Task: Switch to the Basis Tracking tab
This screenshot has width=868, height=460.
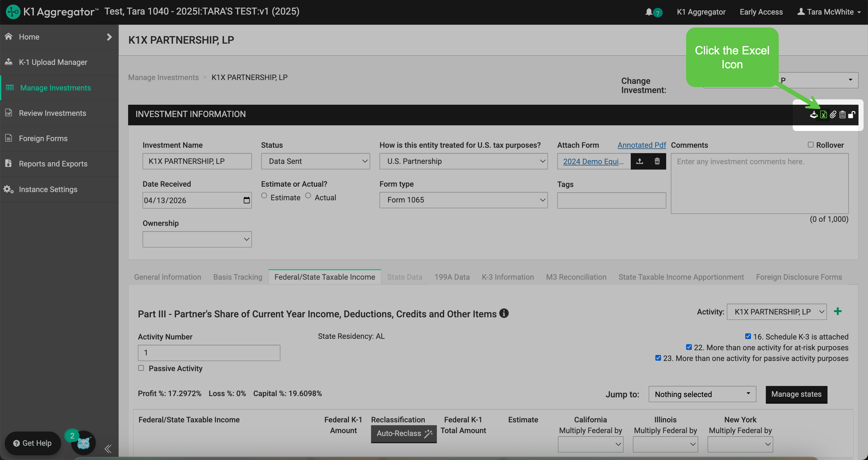Action: [x=238, y=277]
